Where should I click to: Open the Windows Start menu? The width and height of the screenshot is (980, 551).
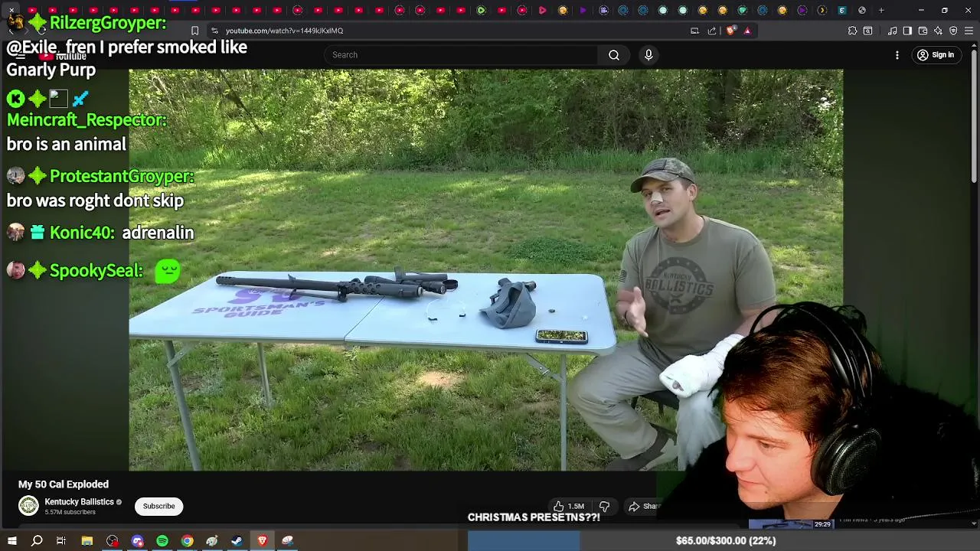click(11, 541)
